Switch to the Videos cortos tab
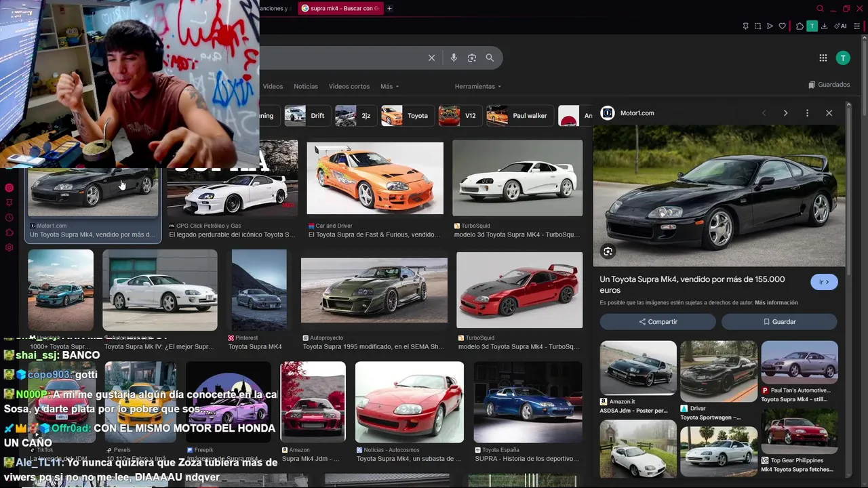 tap(349, 86)
